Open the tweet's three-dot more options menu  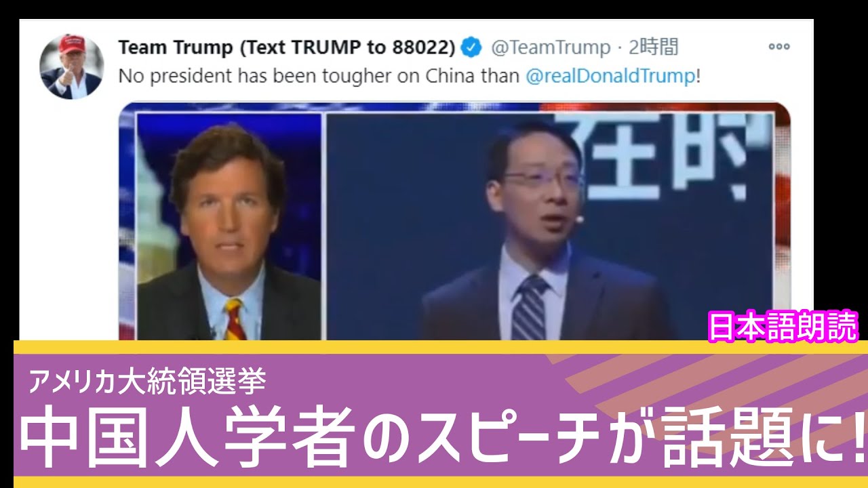[x=778, y=47]
